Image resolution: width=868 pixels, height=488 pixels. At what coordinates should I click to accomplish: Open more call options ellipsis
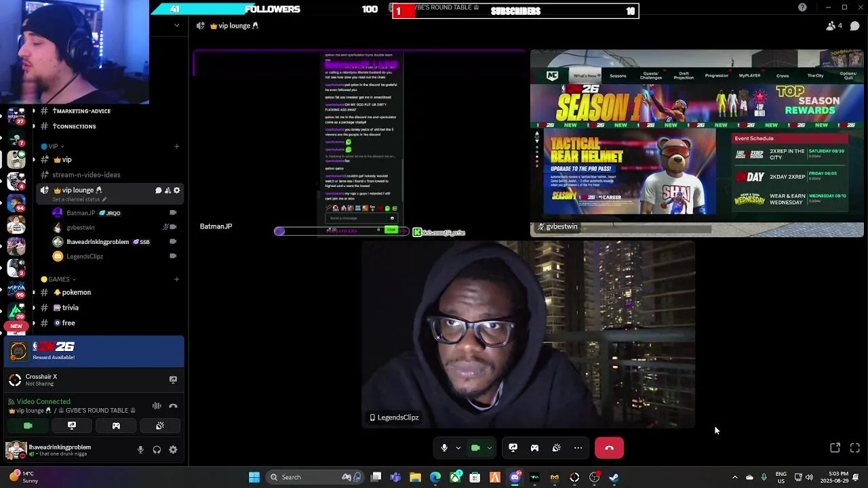tap(578, 448)
